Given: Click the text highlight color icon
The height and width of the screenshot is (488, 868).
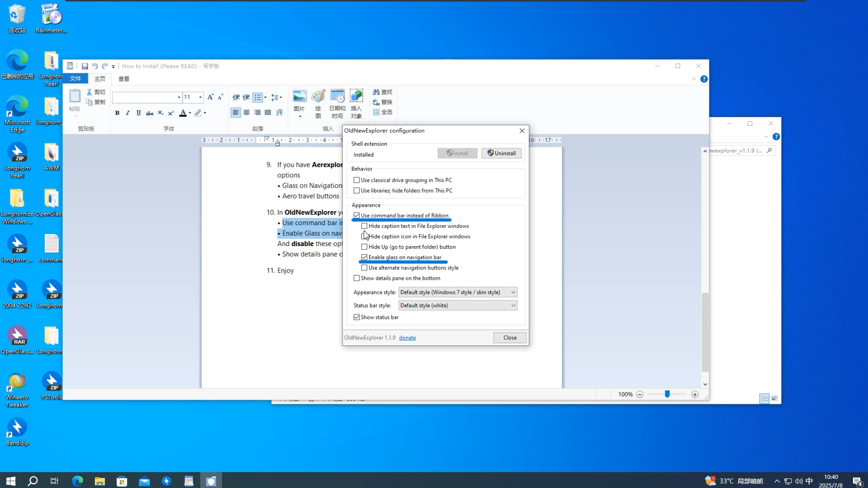Looking at the screenshot, I should pos(198,113).
